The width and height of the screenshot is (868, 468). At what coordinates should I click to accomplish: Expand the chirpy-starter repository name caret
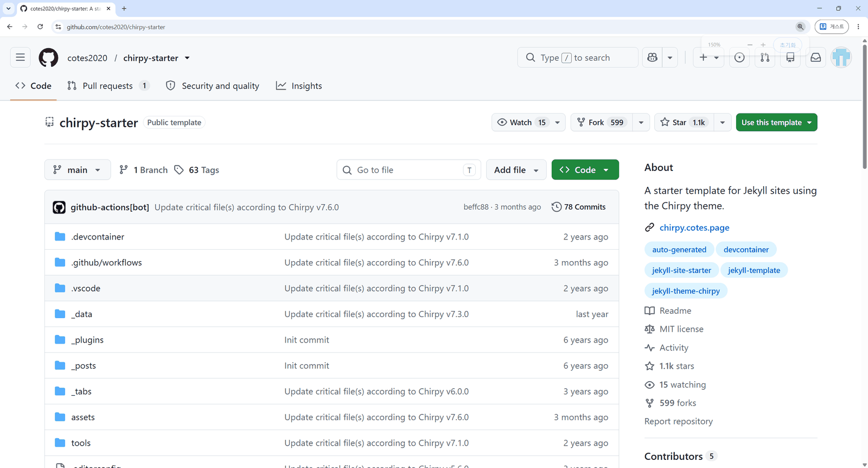[187, 58]
